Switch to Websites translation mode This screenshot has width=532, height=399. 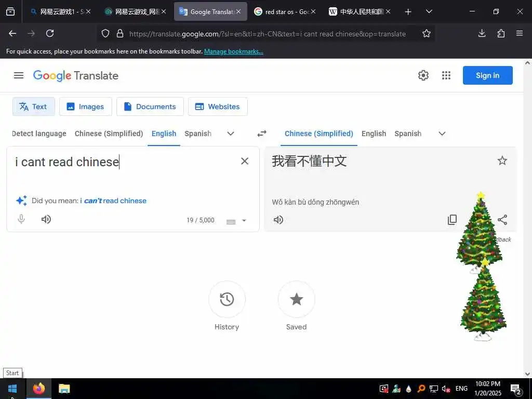coord(218,107)
